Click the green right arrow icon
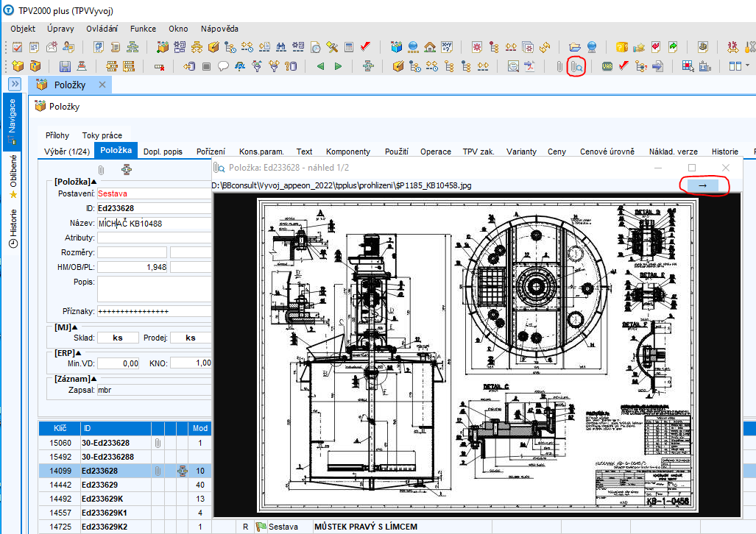Screen dimensions: 756x534 pyautogui.click(x=338, y=66)
